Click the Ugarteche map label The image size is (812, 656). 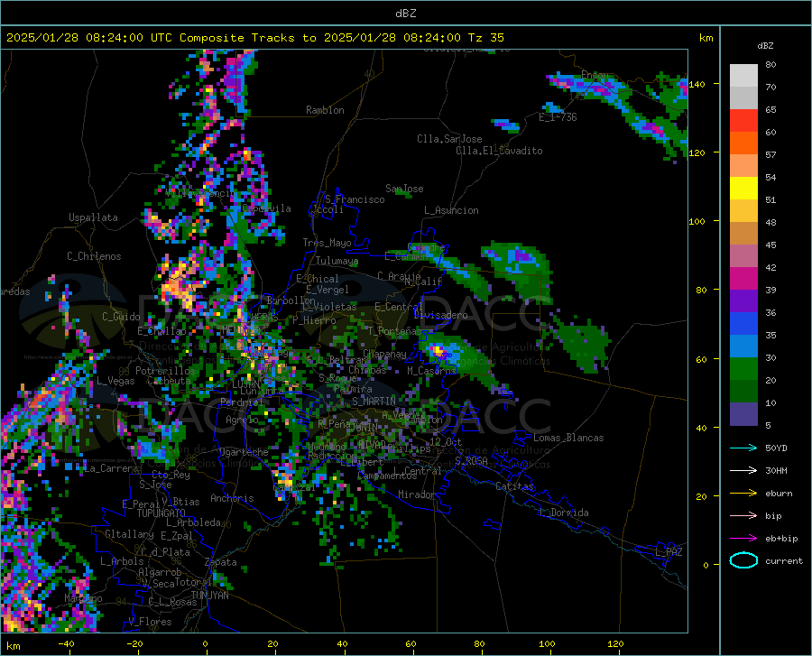tap(244, 452)
